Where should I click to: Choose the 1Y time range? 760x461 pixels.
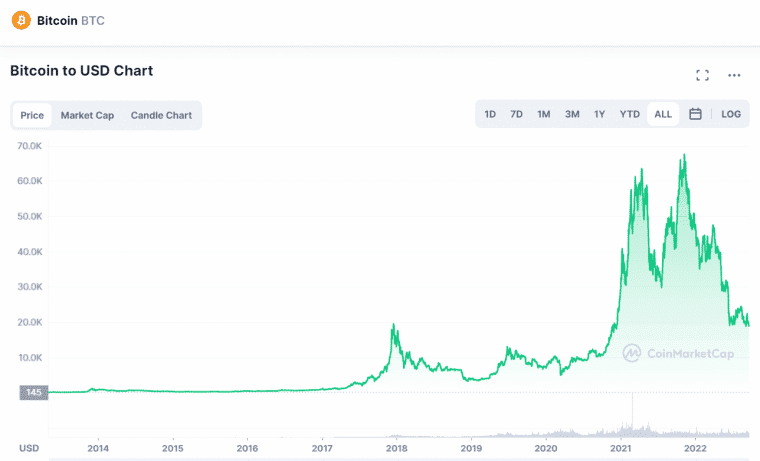[600, 114]
